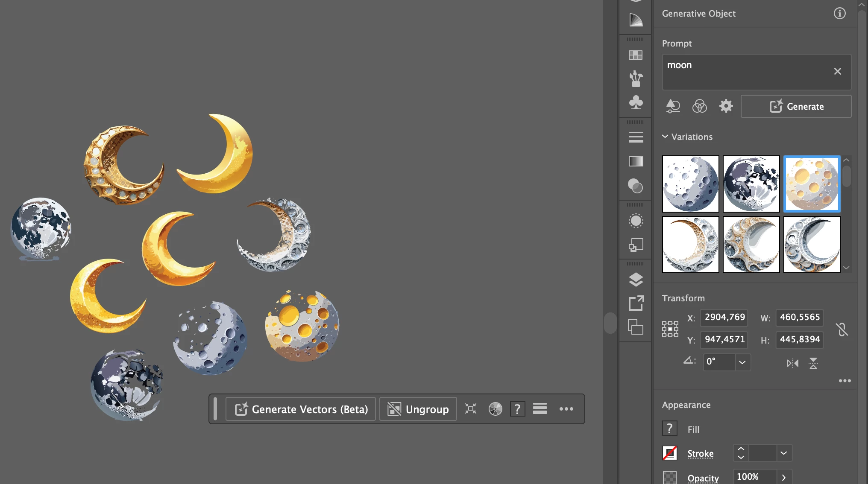Collapse the Variations section
The width and height of the screenshot is (868, 484).
665,137
